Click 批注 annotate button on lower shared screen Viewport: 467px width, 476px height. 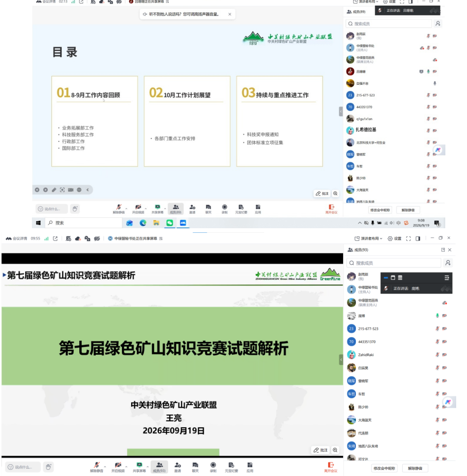point(321,450)
